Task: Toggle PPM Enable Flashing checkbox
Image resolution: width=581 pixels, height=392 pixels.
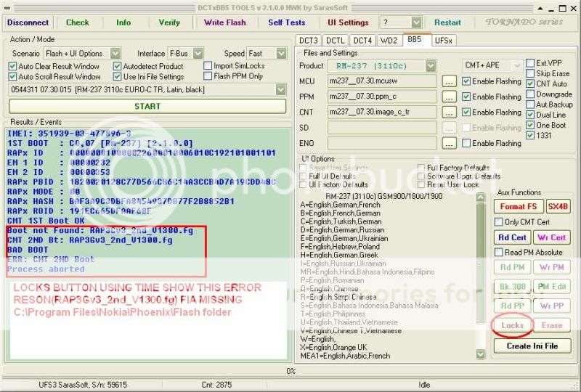Action: coord(466,97)
